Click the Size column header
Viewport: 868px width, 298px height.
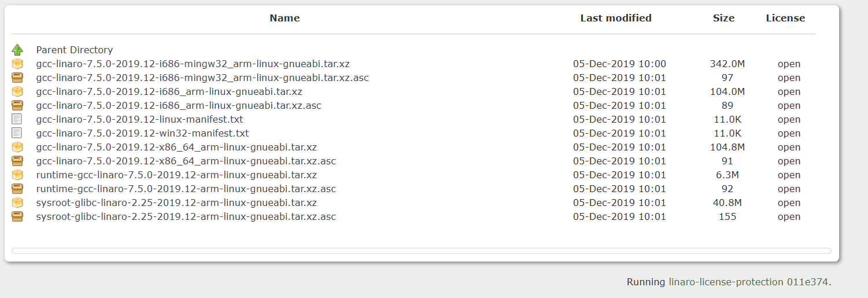tap(723, 18)
